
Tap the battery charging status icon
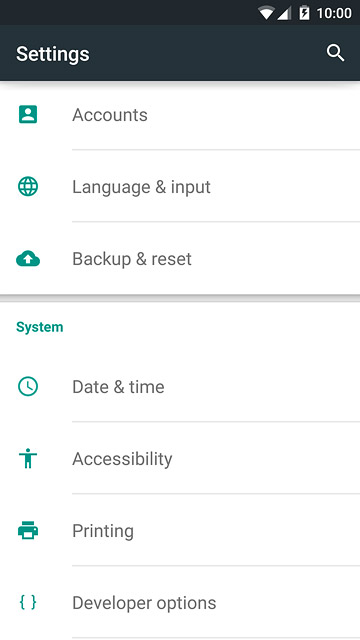point(304,13)
